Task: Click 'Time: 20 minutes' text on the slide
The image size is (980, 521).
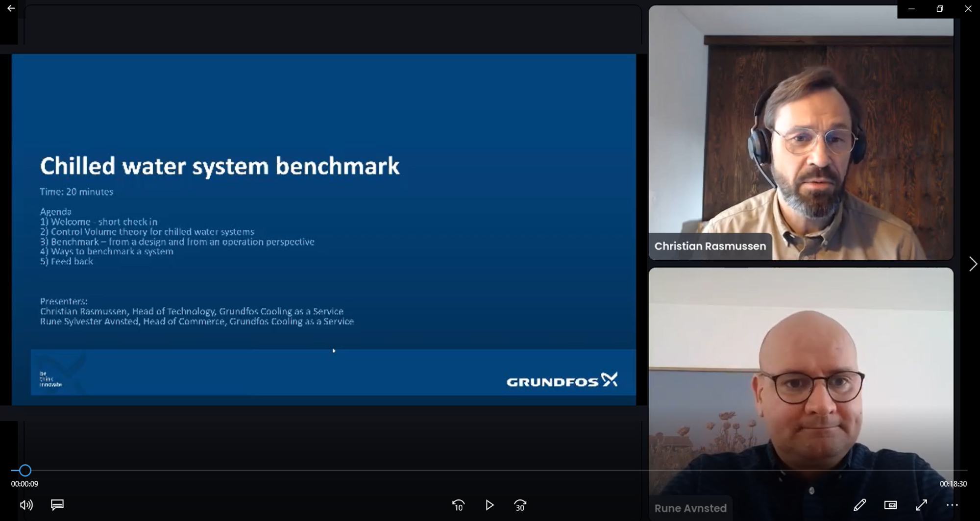Action: coord(76,192)
